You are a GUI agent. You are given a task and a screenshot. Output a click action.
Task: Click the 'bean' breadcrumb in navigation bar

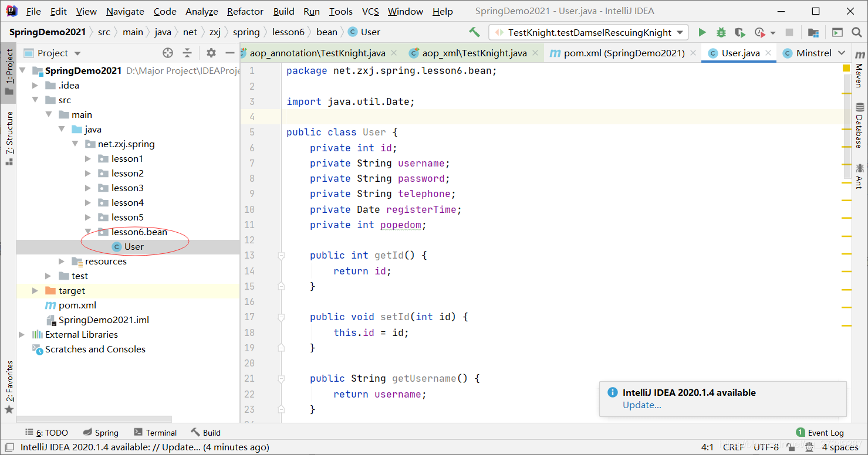coord(327,32)
